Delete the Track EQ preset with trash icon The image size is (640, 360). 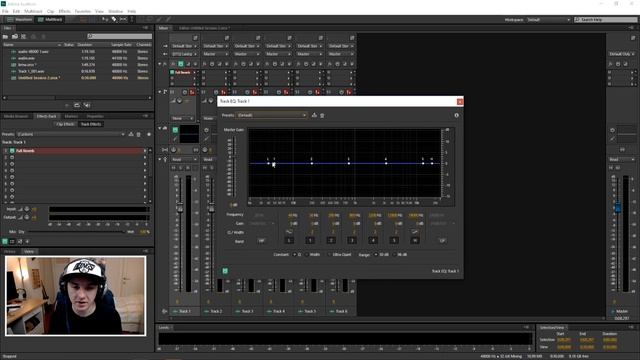click(x=322, y=115)
